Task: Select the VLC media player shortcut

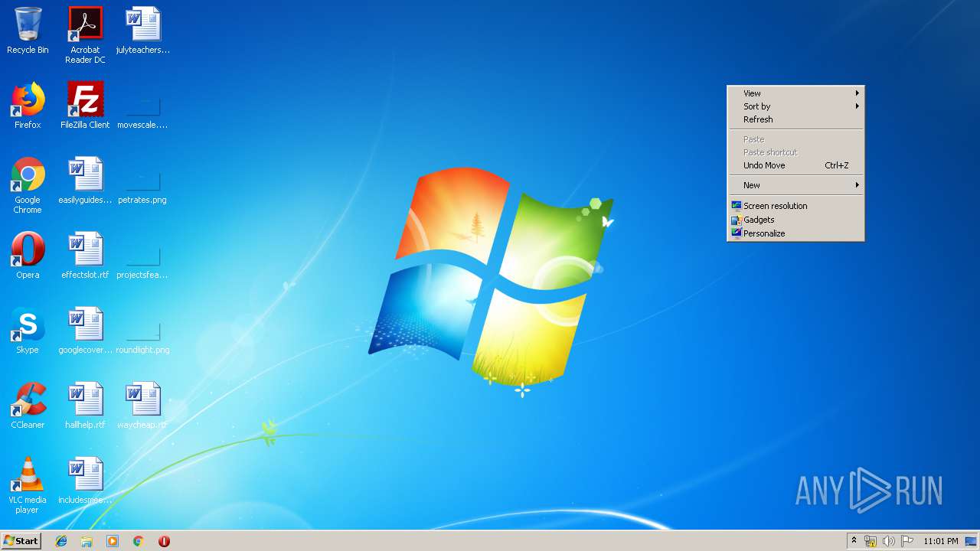Action: (28, 485)
